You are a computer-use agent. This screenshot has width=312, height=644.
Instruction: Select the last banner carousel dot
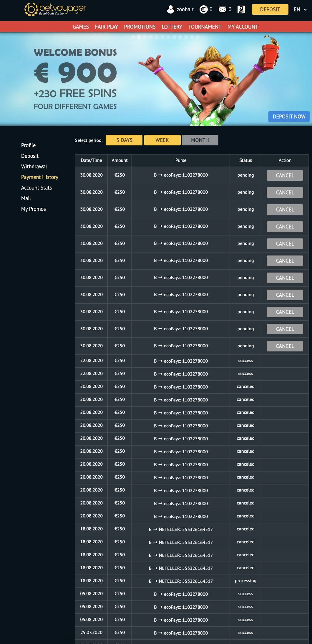(x=198, y=37)
